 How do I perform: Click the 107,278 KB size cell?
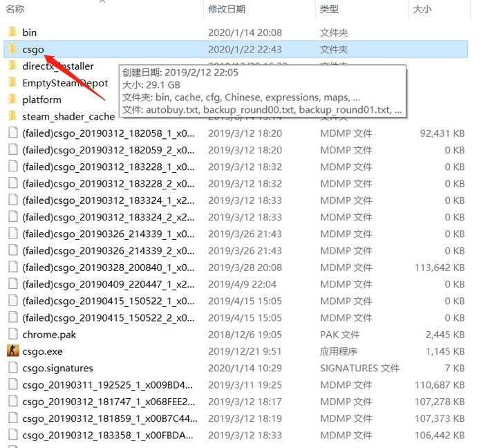[440, 402]
